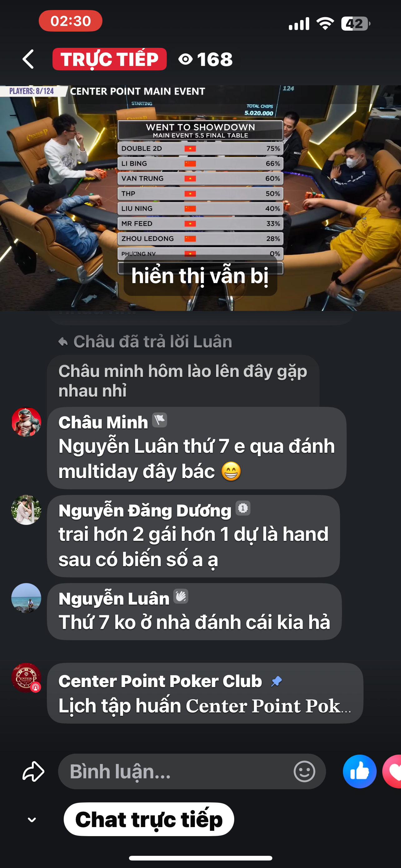Tap the share arrow icon
401x868 pixels.
coord(33,771)
